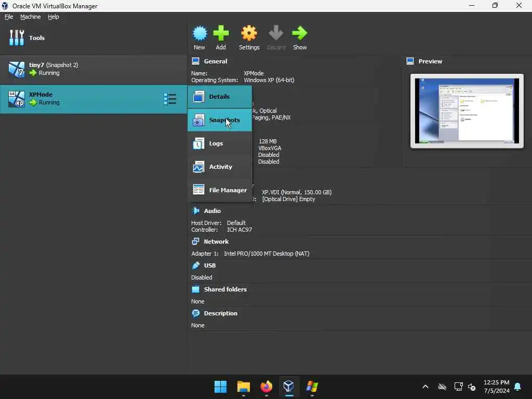532x399 pixels.
Task: Click the Shared folders section heading
Action: (225, 289)
